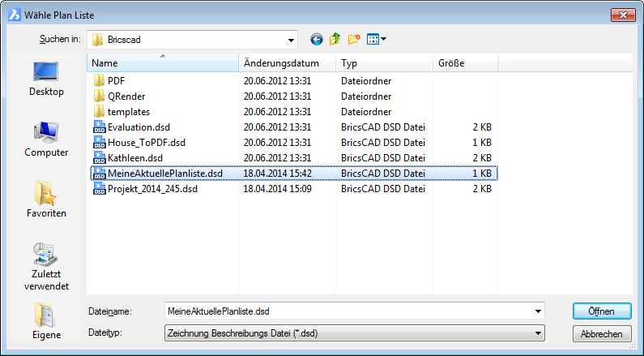This screenshot has height=356, width=644.
Task: Open Favoriten in the places sidebar
Action: [46, 200]
